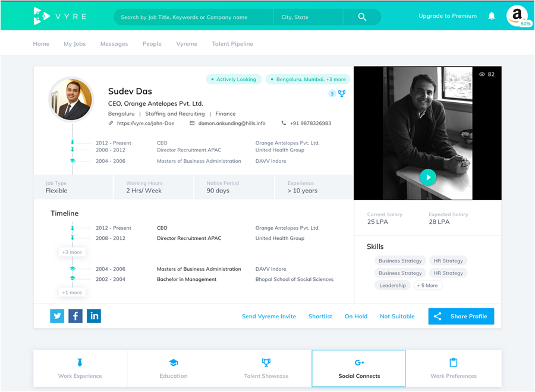Expand +3 more work timeline entries
535x392 pixels.
72,252
